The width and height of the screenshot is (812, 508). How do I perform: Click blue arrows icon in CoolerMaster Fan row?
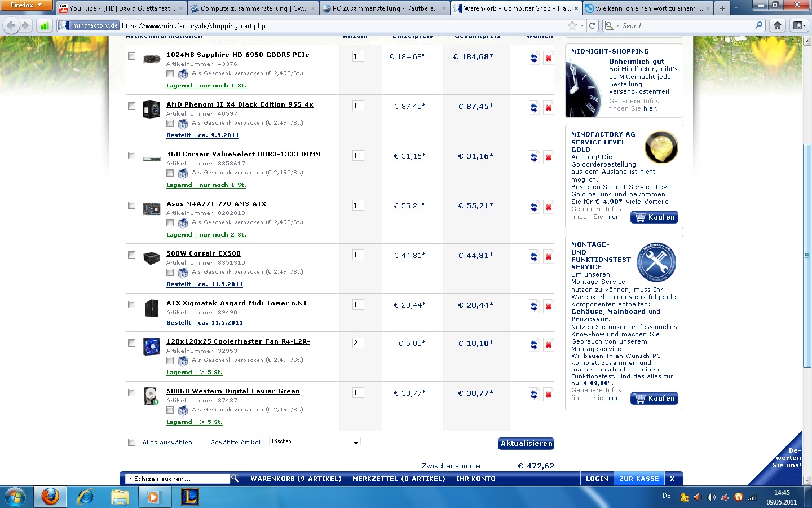(534, 344)
